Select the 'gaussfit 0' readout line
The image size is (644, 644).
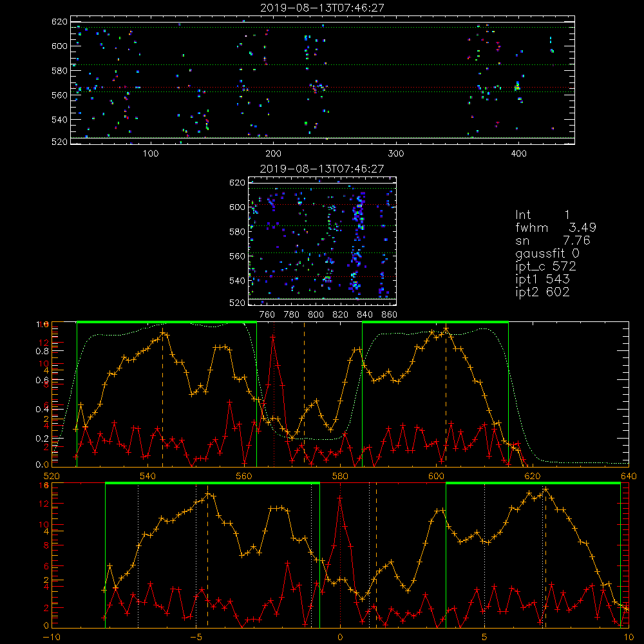(x=547, y=253)
